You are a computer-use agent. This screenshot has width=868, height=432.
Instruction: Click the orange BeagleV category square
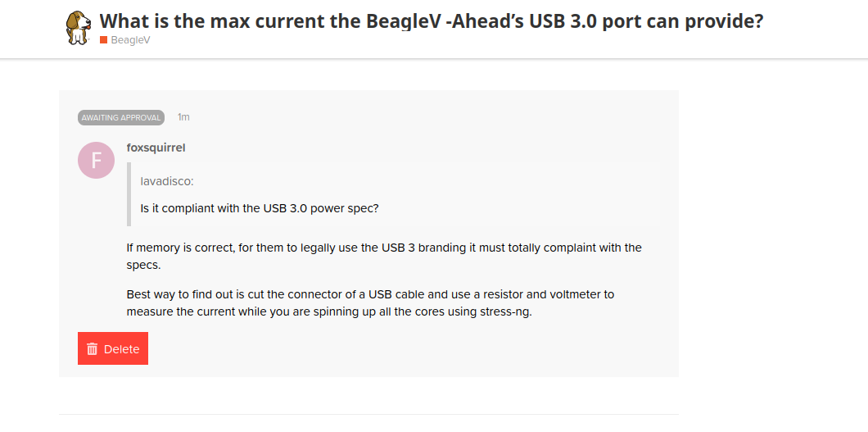tap(103, 40)
